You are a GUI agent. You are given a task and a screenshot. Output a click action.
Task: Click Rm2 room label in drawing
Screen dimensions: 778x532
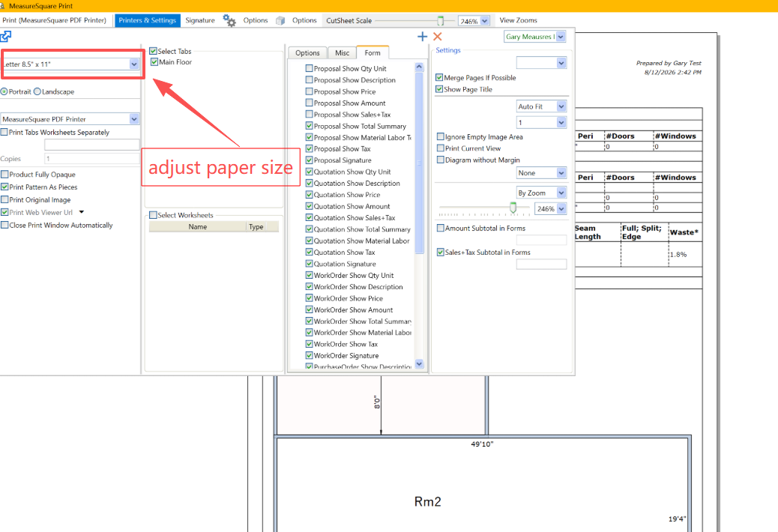click(428, 502)
